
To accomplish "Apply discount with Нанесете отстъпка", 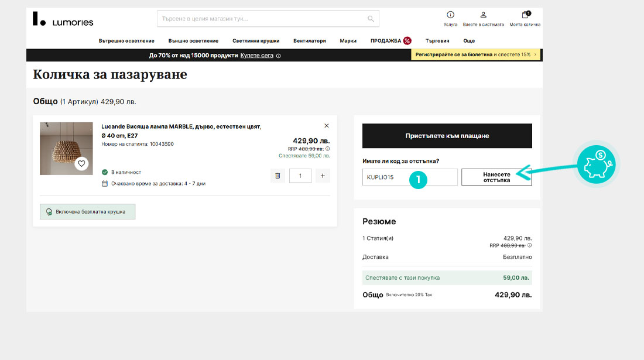I will (x=496, y=177).
